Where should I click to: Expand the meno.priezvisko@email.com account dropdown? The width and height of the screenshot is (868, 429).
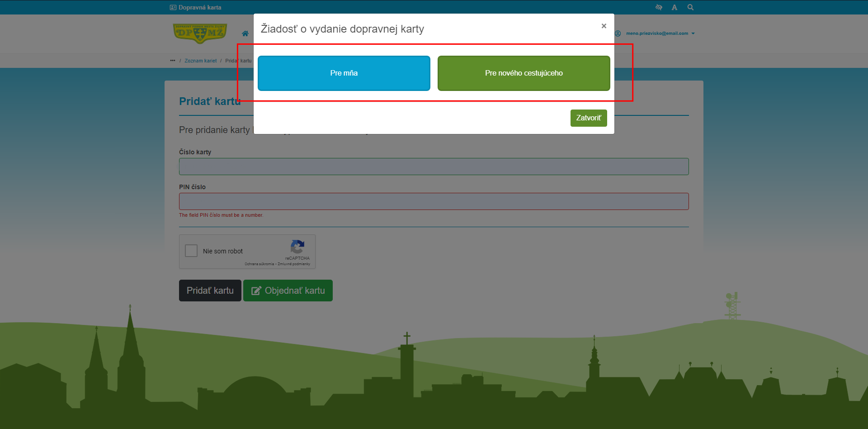(x=660, y=33)
